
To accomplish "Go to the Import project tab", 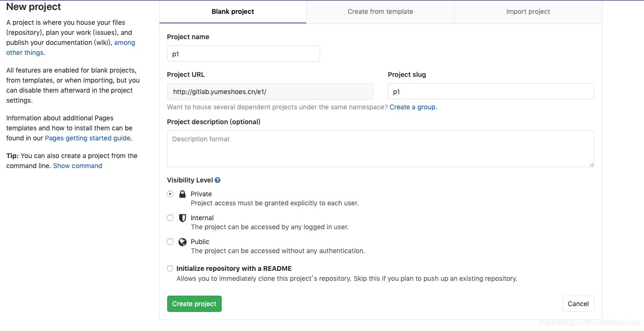I will click(x=528, y=11).
